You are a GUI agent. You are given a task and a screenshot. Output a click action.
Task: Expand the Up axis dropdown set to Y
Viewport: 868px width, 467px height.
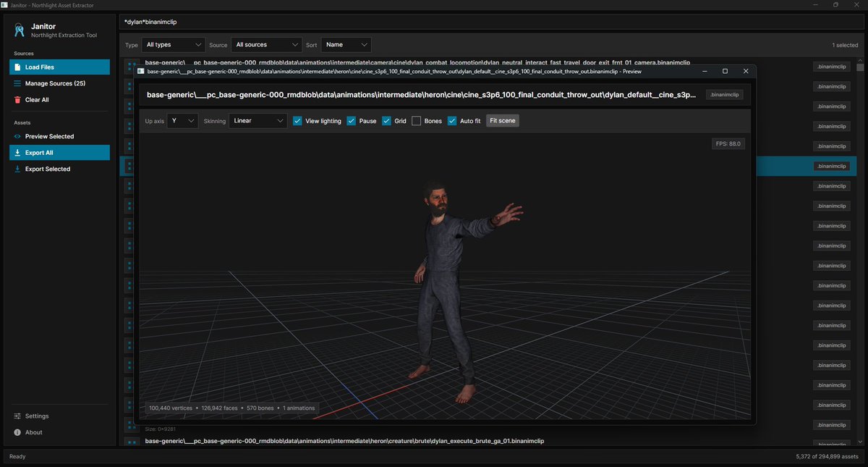click(x=182, y=121)
